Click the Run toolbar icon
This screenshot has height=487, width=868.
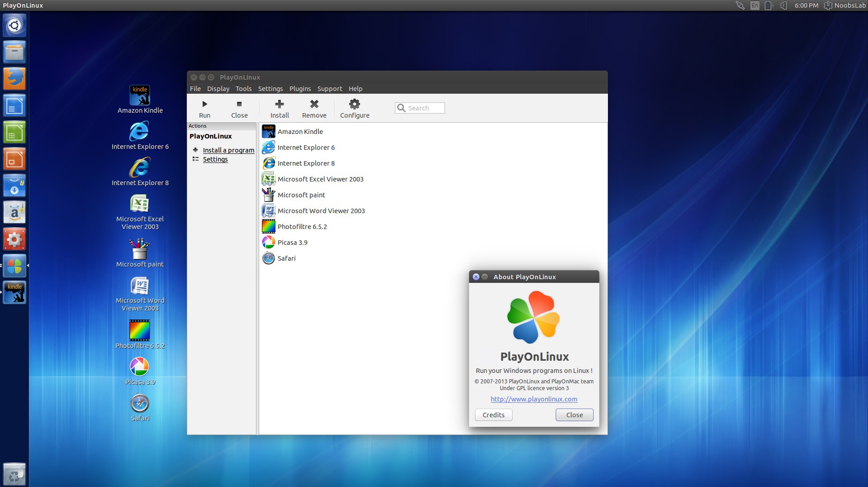204,104
